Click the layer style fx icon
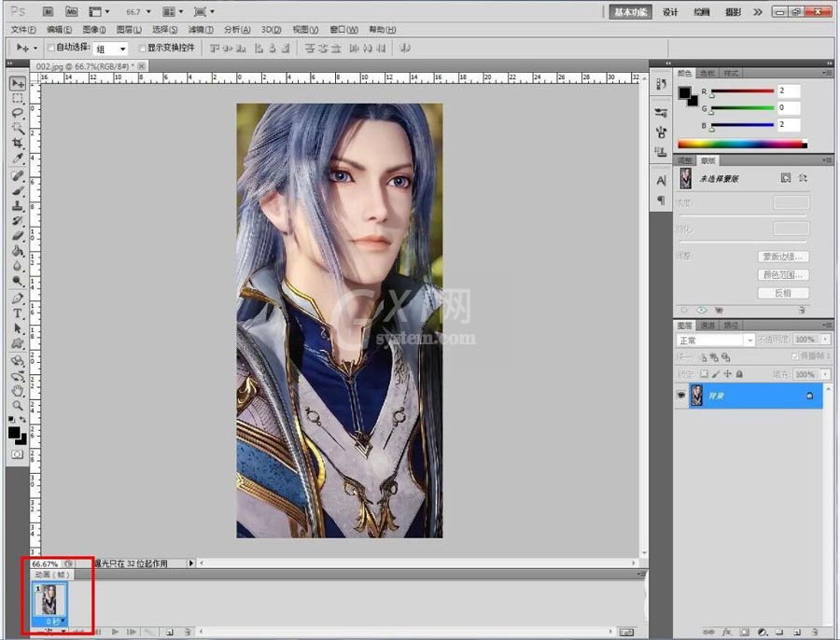 tap(726, 633)
